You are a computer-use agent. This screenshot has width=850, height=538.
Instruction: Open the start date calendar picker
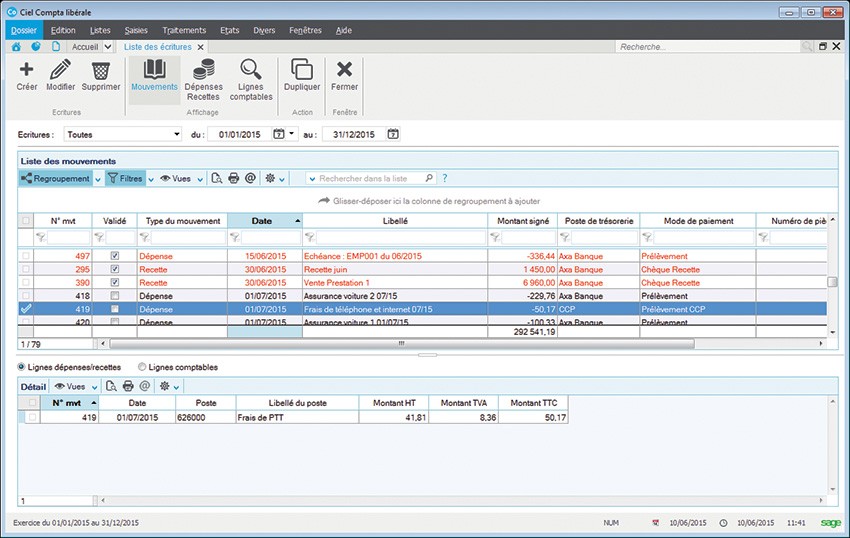279,134
